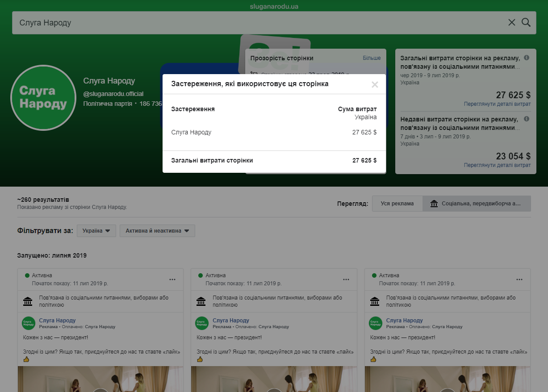
Task: Click the Слуга Народу row in the disclaimers dialog
Action: 274,132
